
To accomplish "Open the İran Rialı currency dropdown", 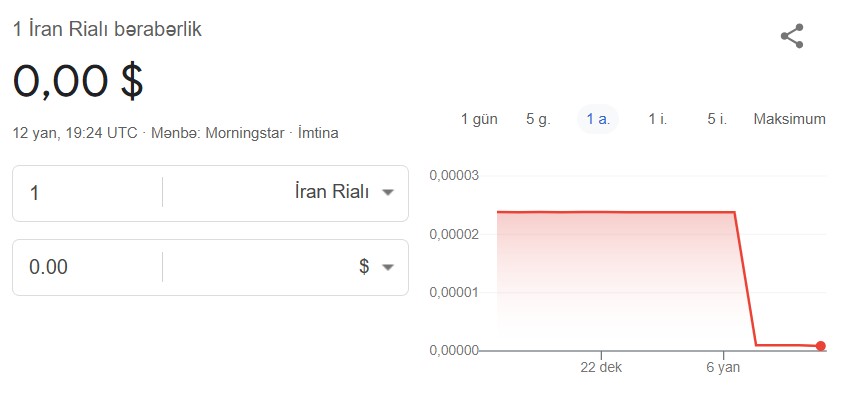I will click(346, 193).
